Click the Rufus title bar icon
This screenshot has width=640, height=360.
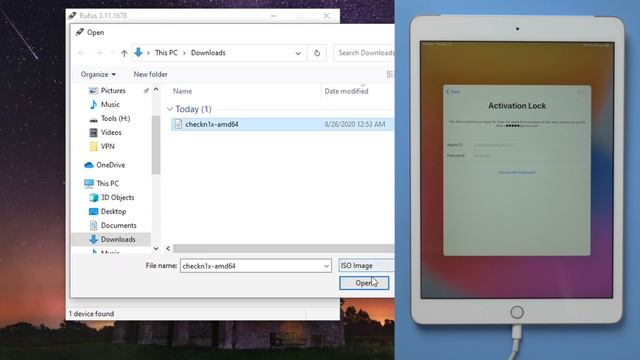click(72, 16)
